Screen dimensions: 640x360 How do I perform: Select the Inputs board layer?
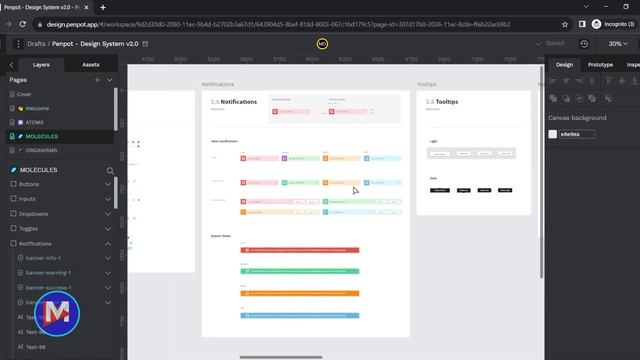pyautogui.click(x=27, y=199)
